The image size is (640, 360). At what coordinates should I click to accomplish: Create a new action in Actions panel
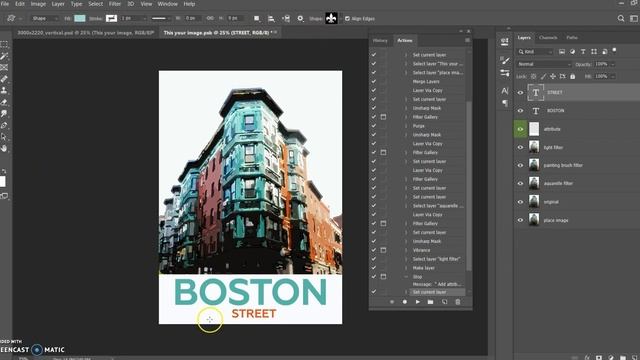pos(444,302)
